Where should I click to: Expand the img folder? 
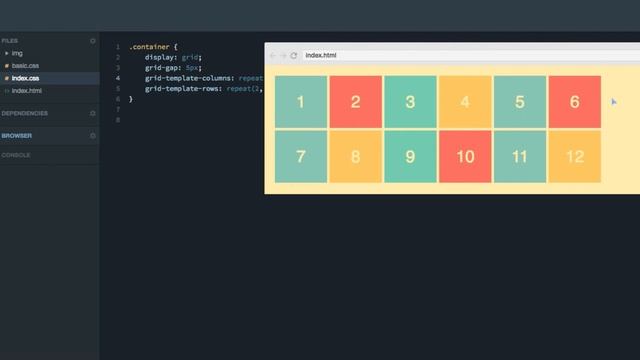13,53
